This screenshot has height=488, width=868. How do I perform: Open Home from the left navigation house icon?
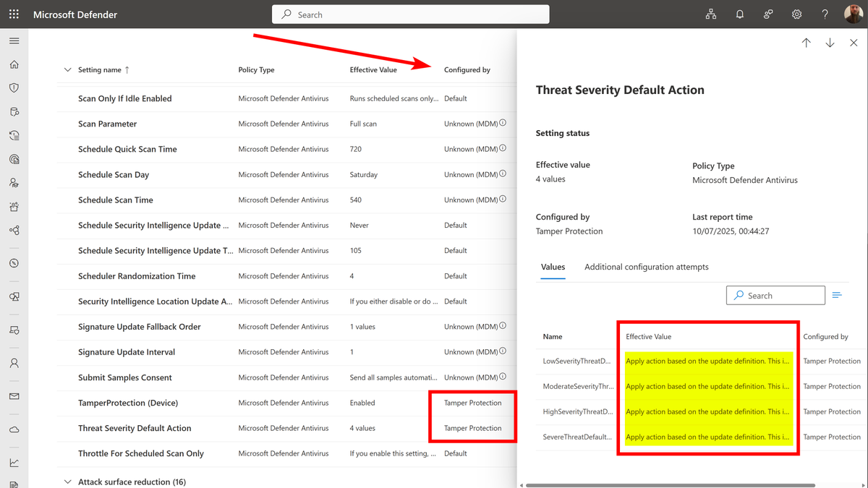14,64
